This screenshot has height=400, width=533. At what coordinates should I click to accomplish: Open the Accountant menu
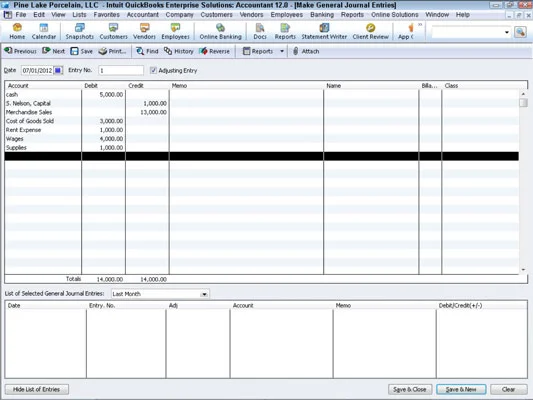click(142, 15)
